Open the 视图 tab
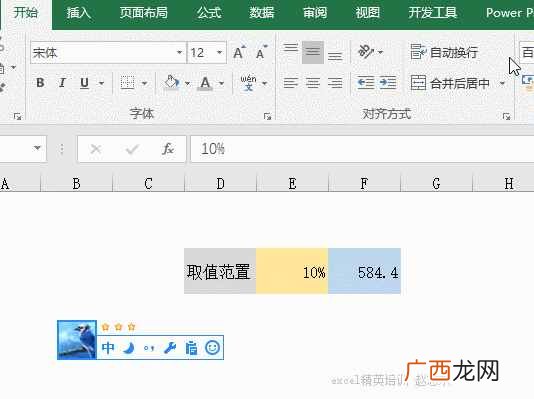The width and height of the screenshot is (534, 399). point(367,13)
